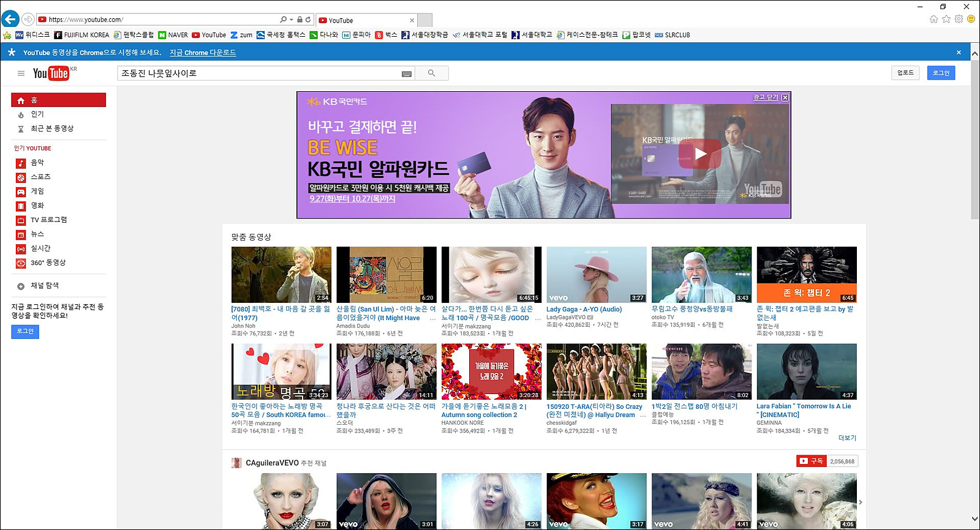Click the browser back arrow button
This screenshot has width=980, height=530.
tap(10, 19)
